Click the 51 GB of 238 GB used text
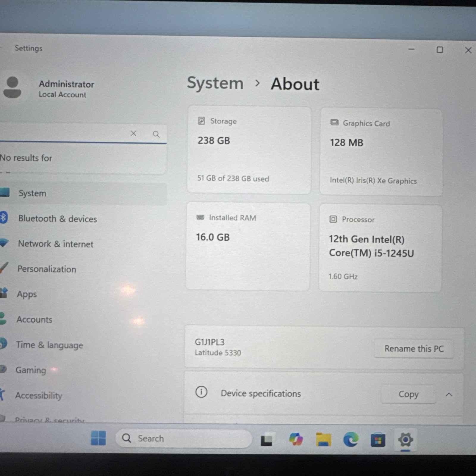The image size is (476, 476). (233, 178)
